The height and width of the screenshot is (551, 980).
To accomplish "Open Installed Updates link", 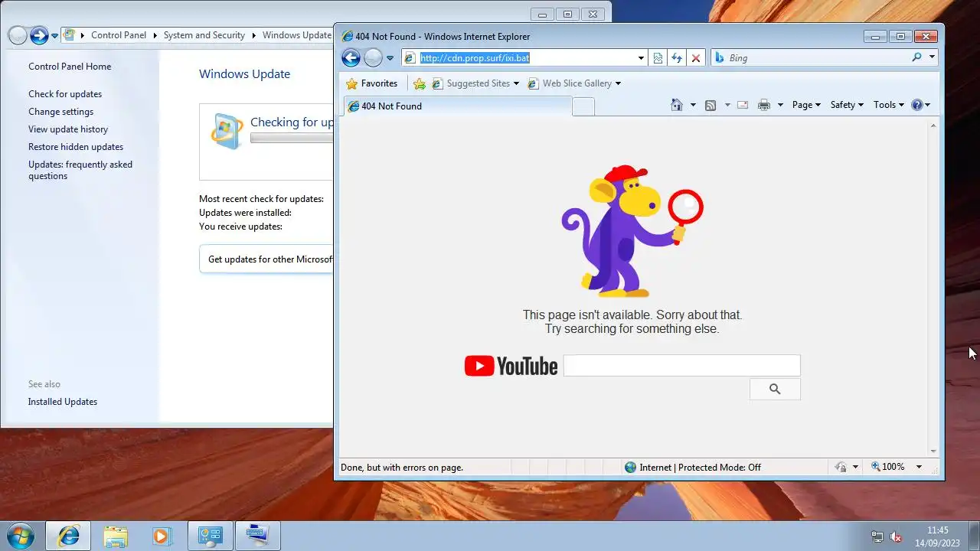I will [x=63, y=402].
